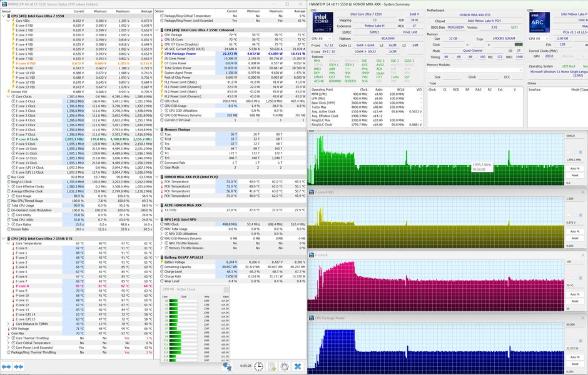Open the GPU #0 selector dropdown
This screenshot has width=588, height=375.
point(539,39)
